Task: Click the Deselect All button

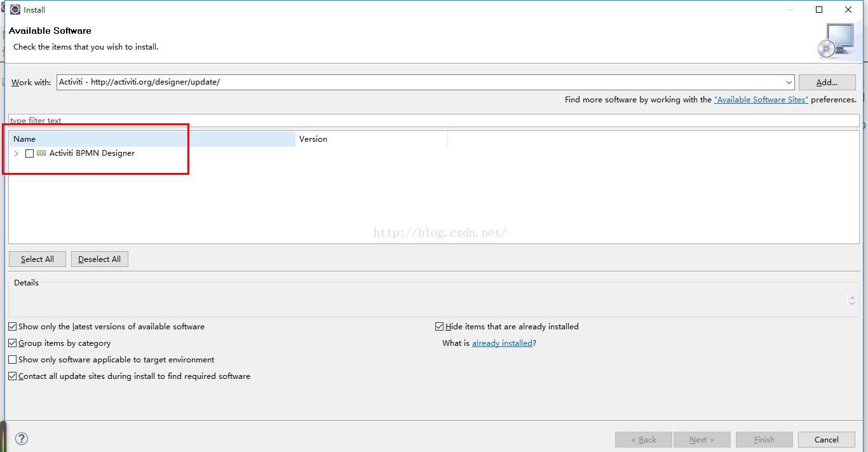Action: coord(100,259)
